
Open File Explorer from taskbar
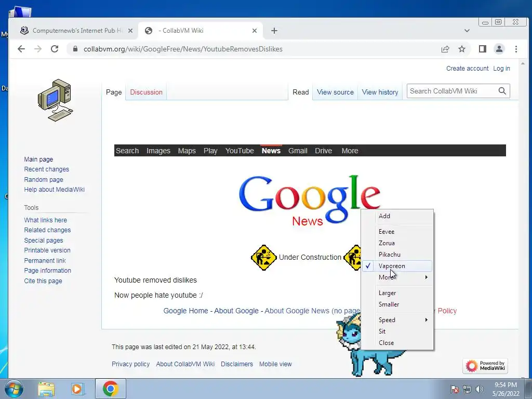coord(46,389)
